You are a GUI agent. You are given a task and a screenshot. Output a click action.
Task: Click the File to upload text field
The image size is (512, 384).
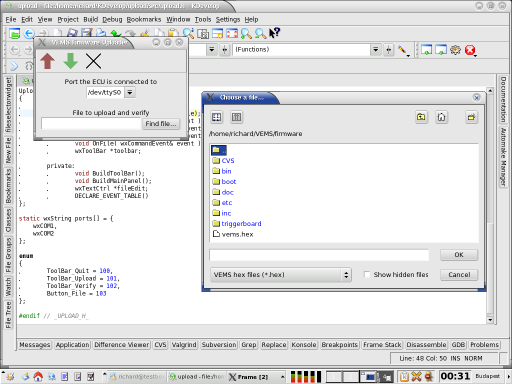tap(91, 124)
